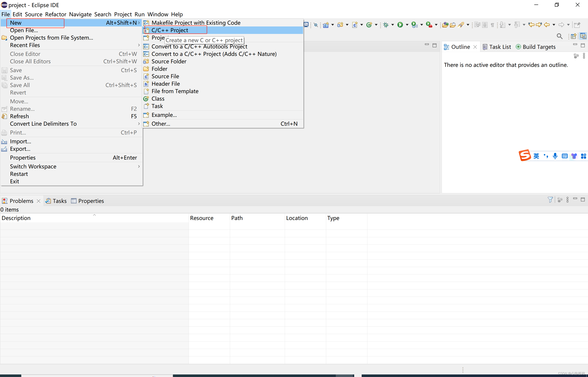Click the Debug bug icon
588x377 pixels.
click(x=386, y=25)
